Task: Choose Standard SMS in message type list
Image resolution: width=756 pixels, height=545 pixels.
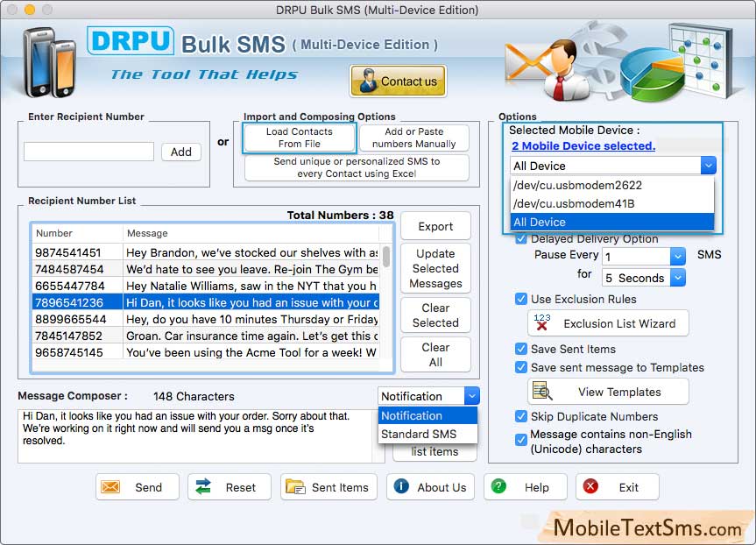Action: tap(428, 434)
